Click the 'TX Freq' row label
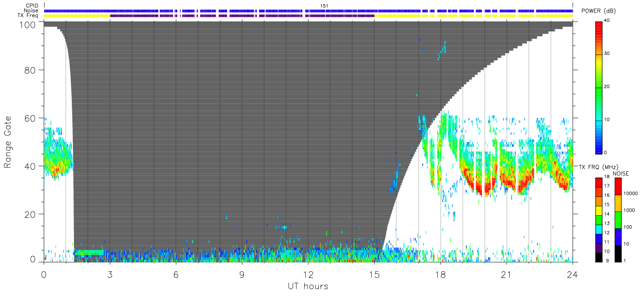This screenshot has height=297, width=644. coord(28,16)
